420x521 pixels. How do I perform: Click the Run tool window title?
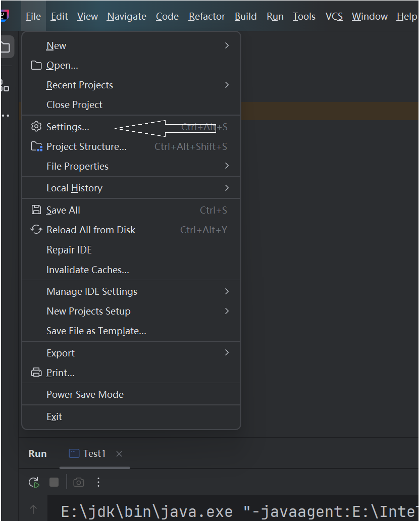[x=37, y=453]
